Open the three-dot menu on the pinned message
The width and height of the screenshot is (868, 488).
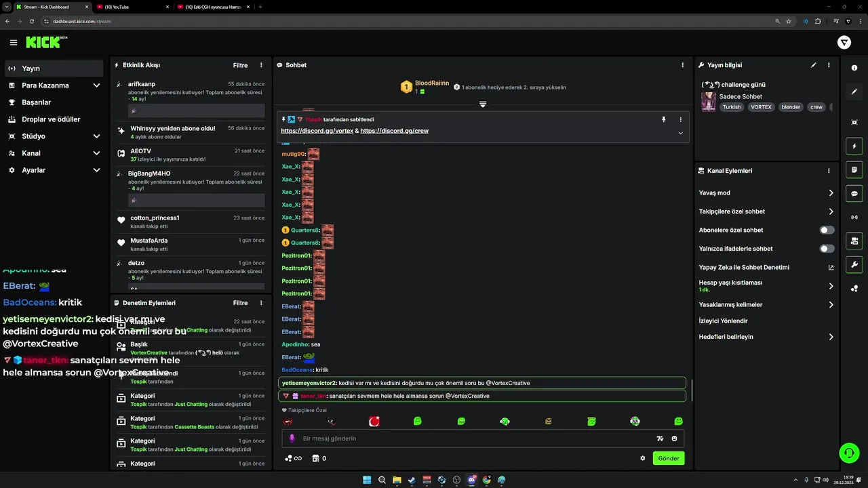pos(681,119)
